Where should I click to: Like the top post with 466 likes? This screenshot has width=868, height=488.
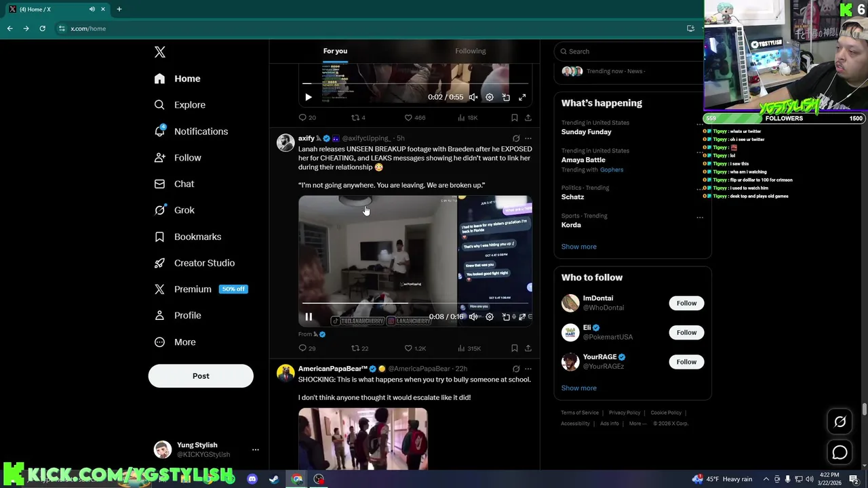[x=414, y=118]
